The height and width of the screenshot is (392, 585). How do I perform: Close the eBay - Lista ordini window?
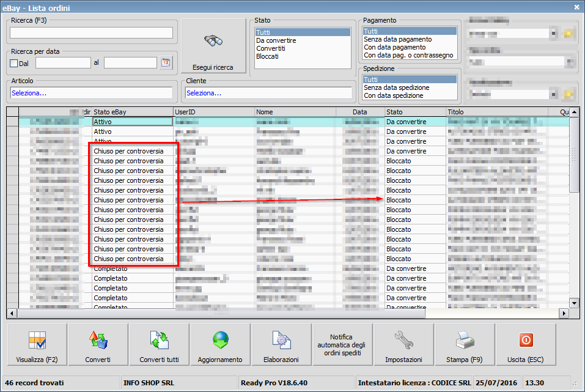click(576, 7)
